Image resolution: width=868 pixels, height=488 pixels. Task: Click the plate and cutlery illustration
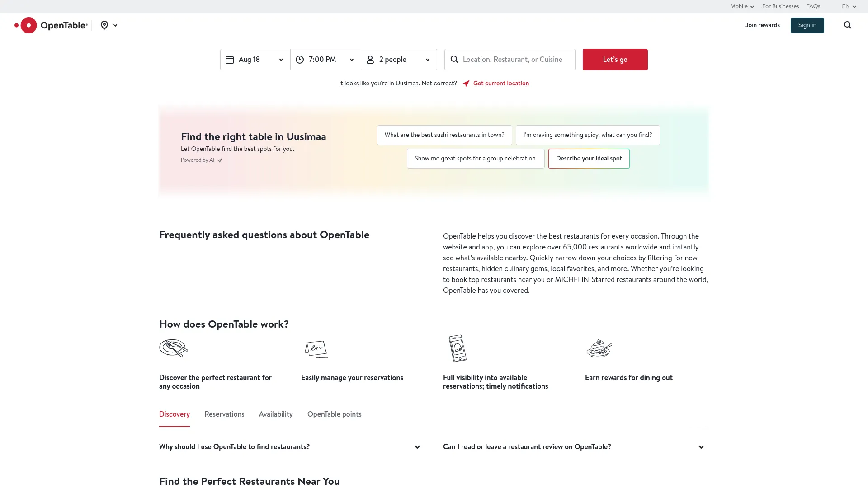pos(174,348)
